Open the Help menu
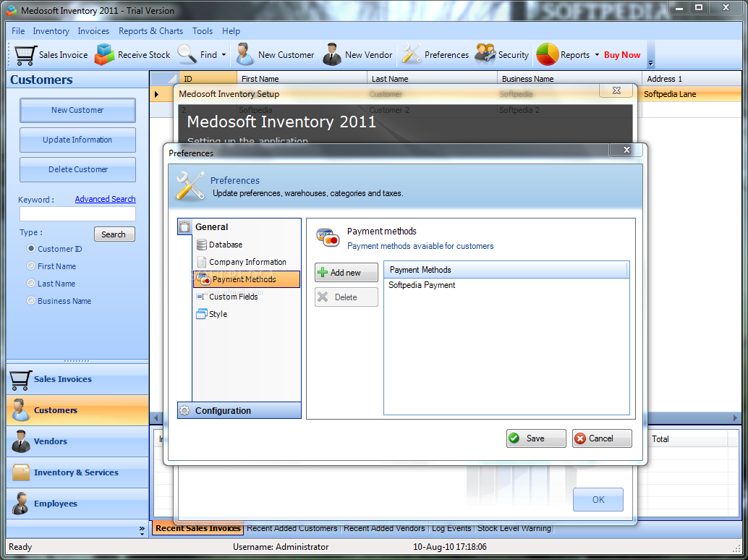Image resolution: width=748 pixels, height=560 pixels. (x=231, y=31)
